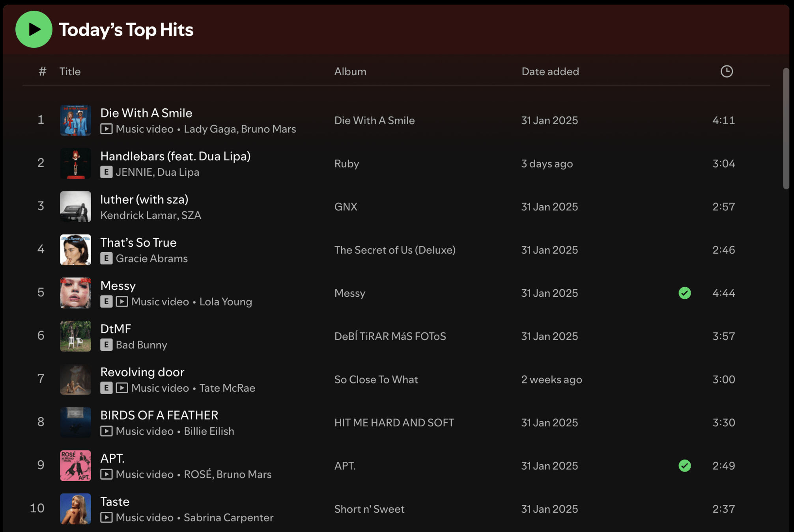Click the APT. album cover thumbnail
The height and width of the screenshot is (532, 794).
[75, 465]
